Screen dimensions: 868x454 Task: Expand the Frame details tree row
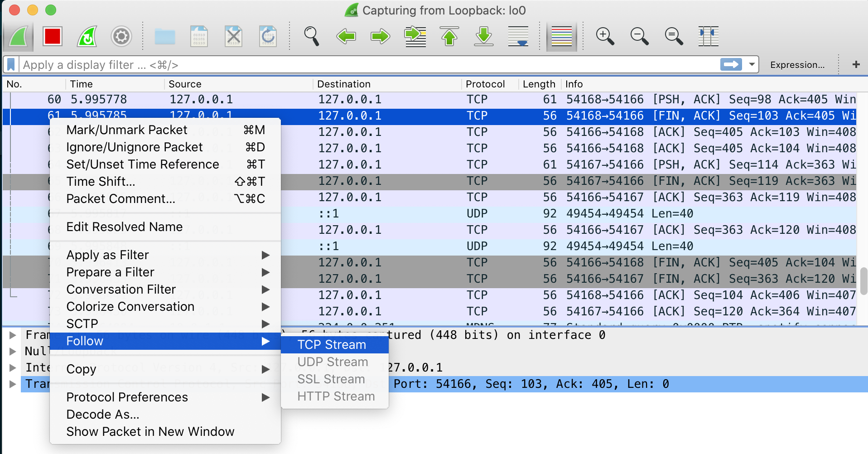point(13,335)
